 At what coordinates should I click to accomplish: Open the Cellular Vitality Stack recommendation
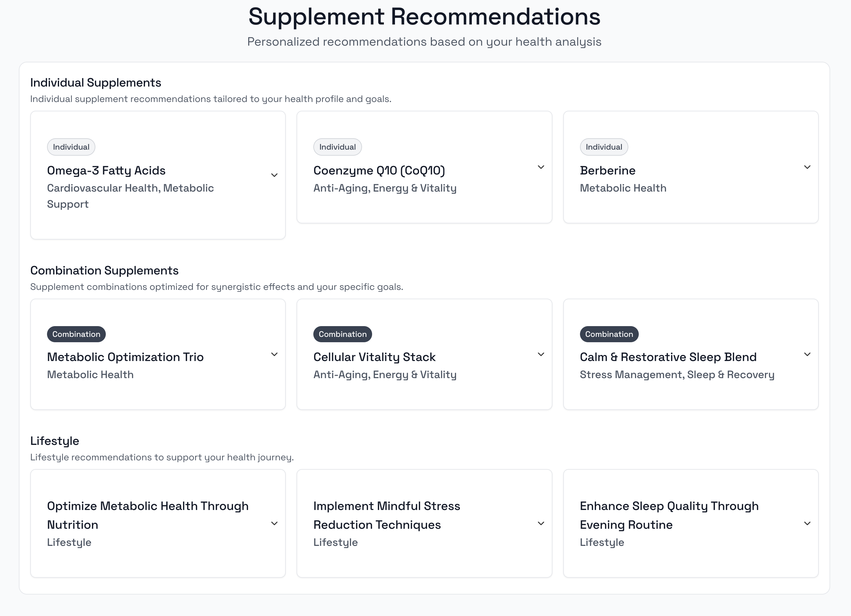(374, 357)
